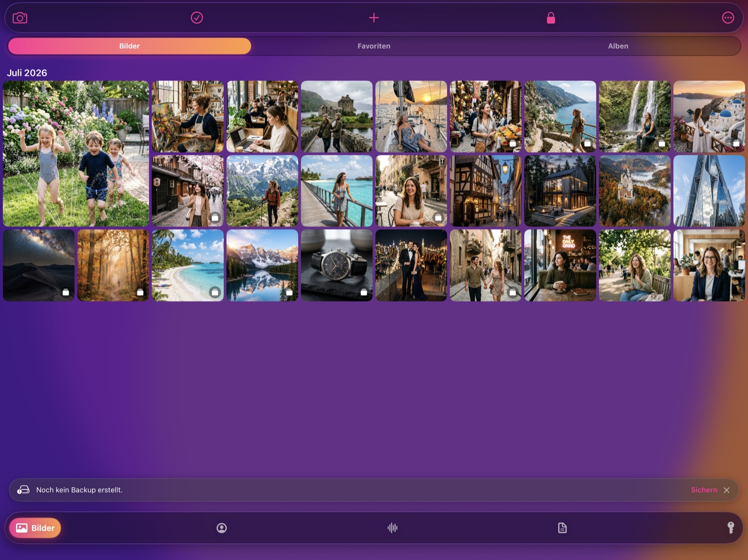Dismiss the backup notice with X
The height and width of the screenshot is (560, 748).
coord(727,490)
